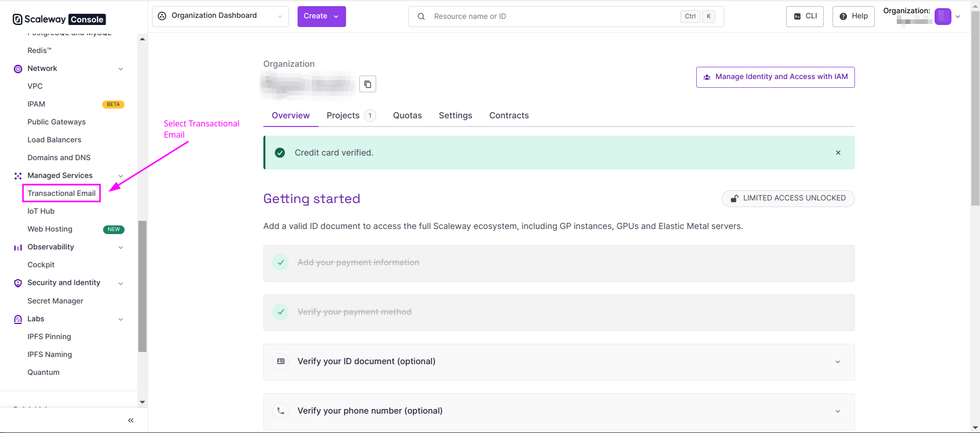Open the organization account menu chevron
Image resolution: width=980 pixels, height=433 pixels.
[958, 16]
